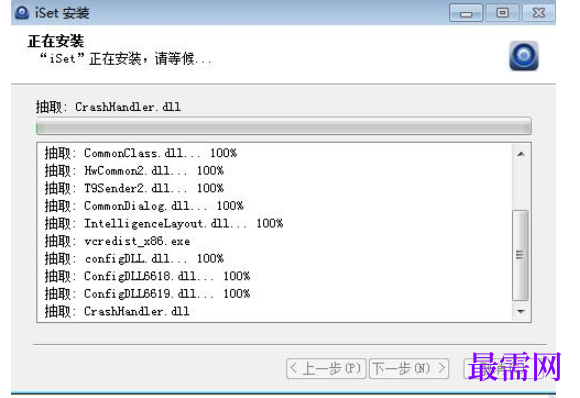Select the HwCommon2.dll log line
This screenshot has height=398, width=580.
(134, 171)
